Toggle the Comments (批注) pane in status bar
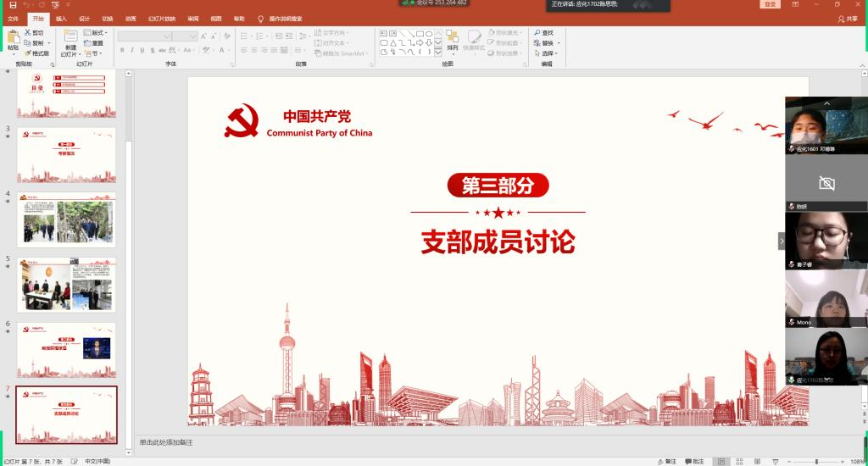 pyautogui.click(x=693, y=461)
